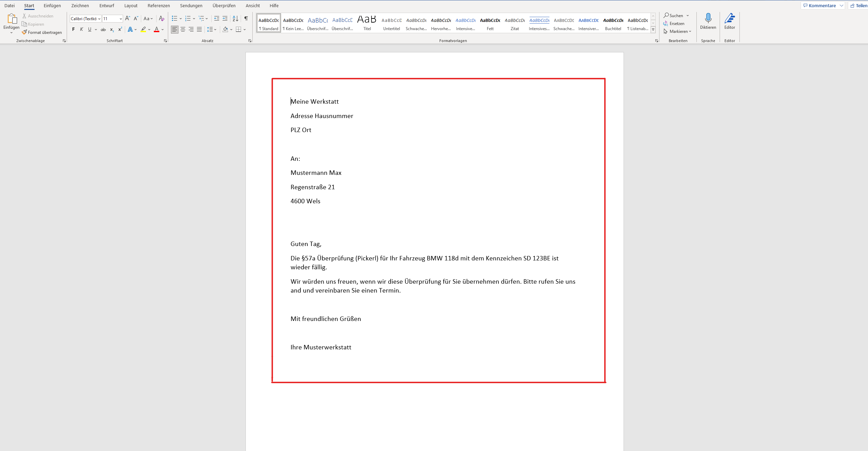This screenshot has height=451, width=868.
Task: Expand the Formatvorlagen gallery more arrow
Action: [x=653, y=29]
